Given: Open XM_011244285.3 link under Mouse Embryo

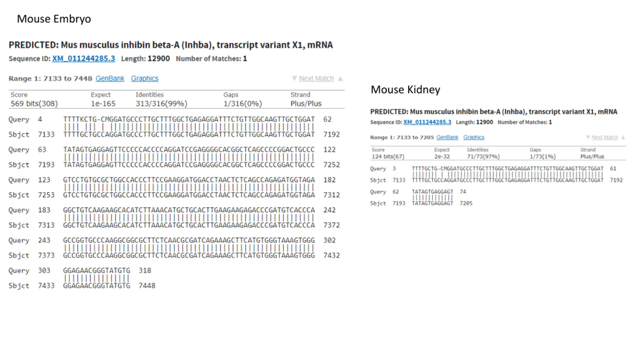Looking at the screenshot, I should pyautogui.click(x=84, y=59).
